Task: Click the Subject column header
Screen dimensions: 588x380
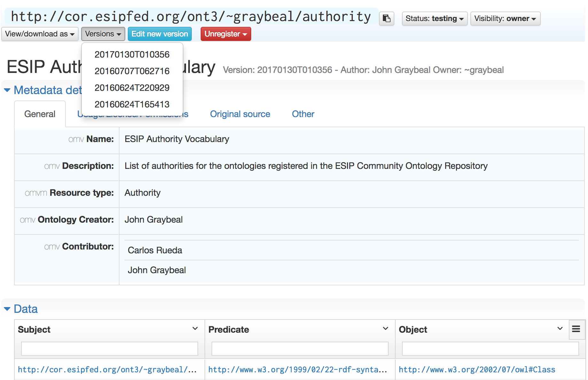Action: click(34, 329)
